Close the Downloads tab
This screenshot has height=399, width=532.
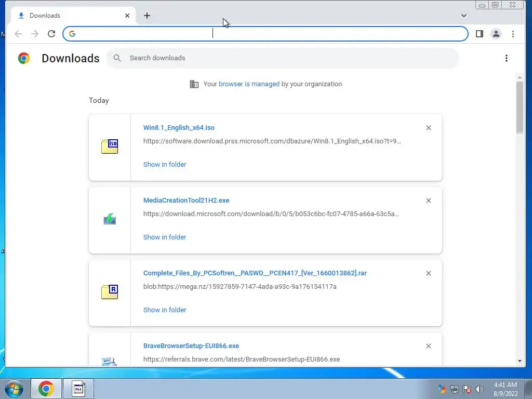[127, 16]
